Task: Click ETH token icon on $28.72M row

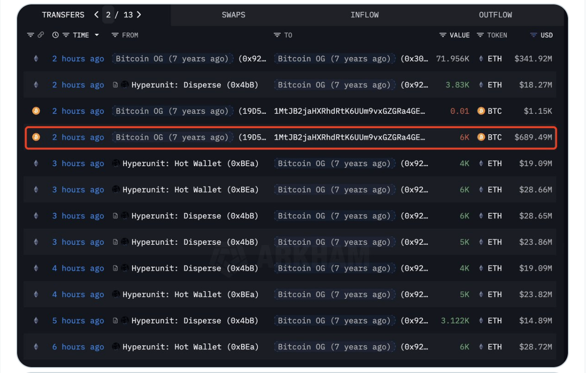Action: tap(481, 347)
